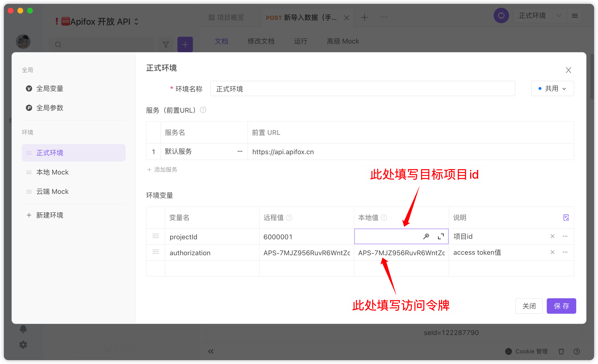Click the projectId remote value 6000001
The image size is (598, 364).
(x=306, y=237)
